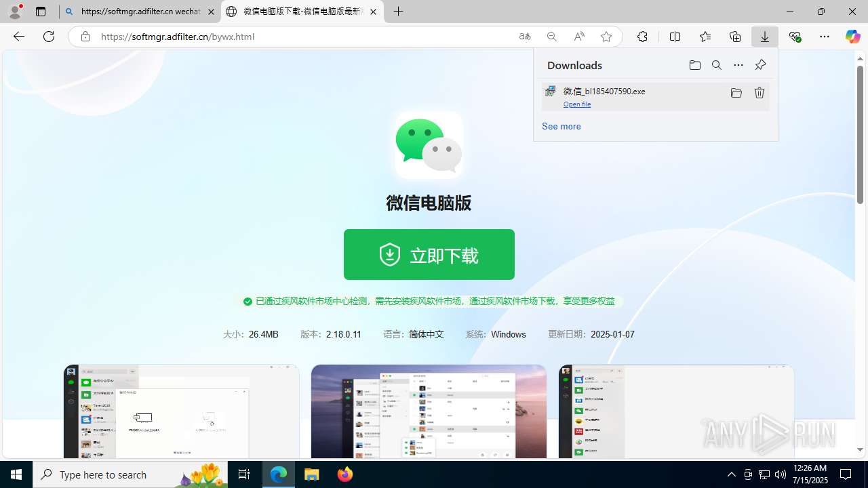Image resolution: width=868 pixels, height=488 pixels.
Task: Open the volume control tray icon
Action: pyautogui.click(x=781, y=474)
